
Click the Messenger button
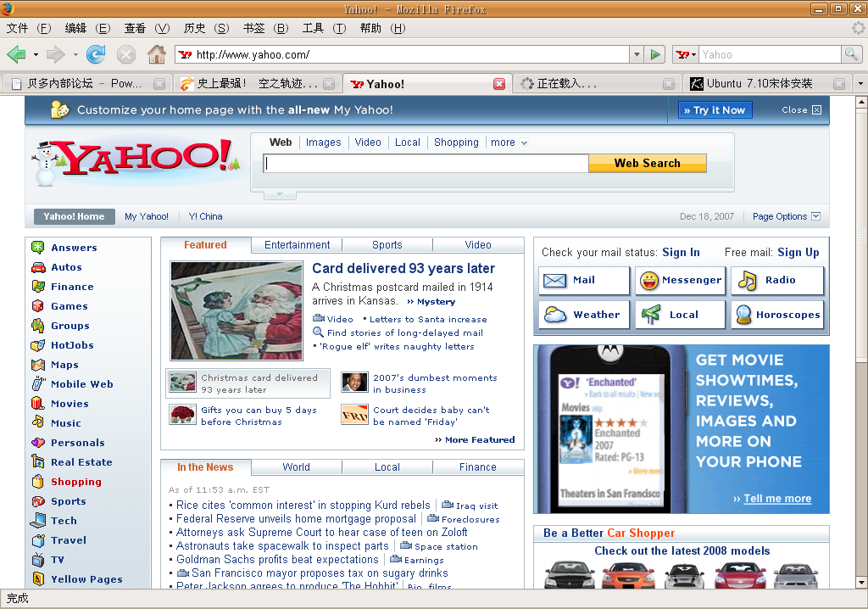[681, 281]
